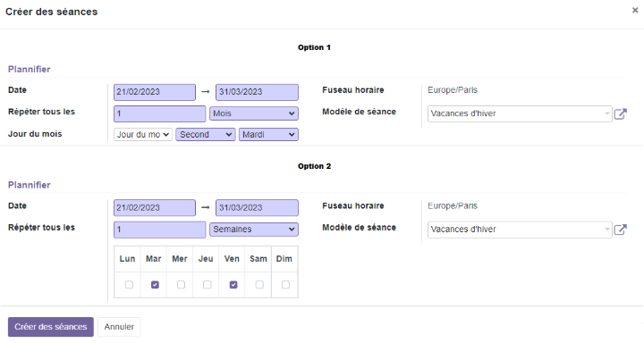
Task: Open the Mois repeat unit dropdown
Action: tap(254, 113)
